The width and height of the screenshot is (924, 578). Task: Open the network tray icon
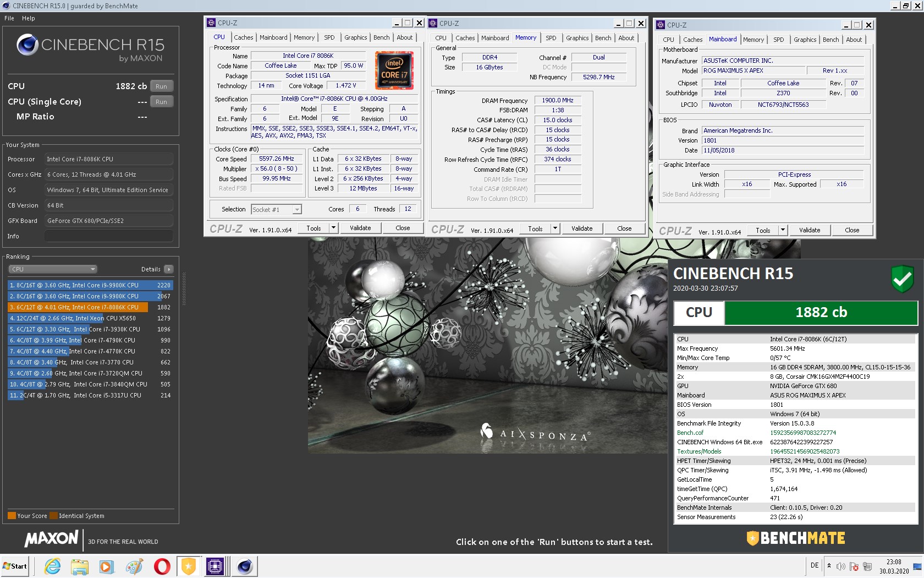pos(867,566)
